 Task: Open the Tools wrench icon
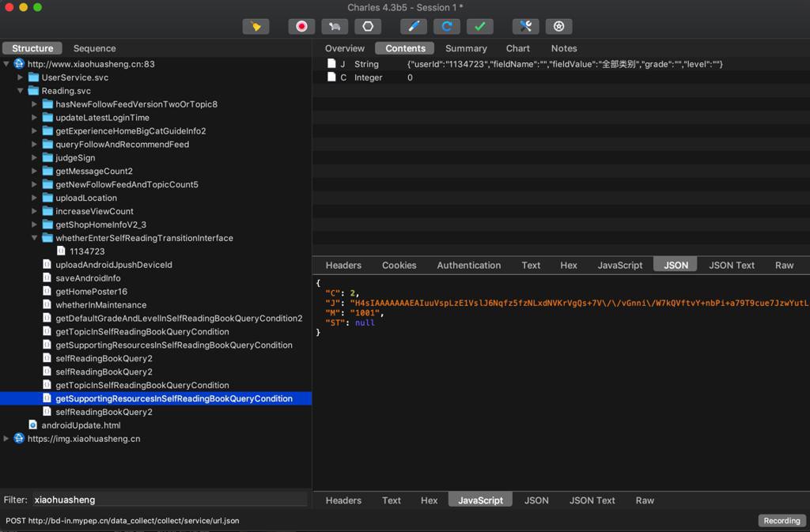[525, 26]
